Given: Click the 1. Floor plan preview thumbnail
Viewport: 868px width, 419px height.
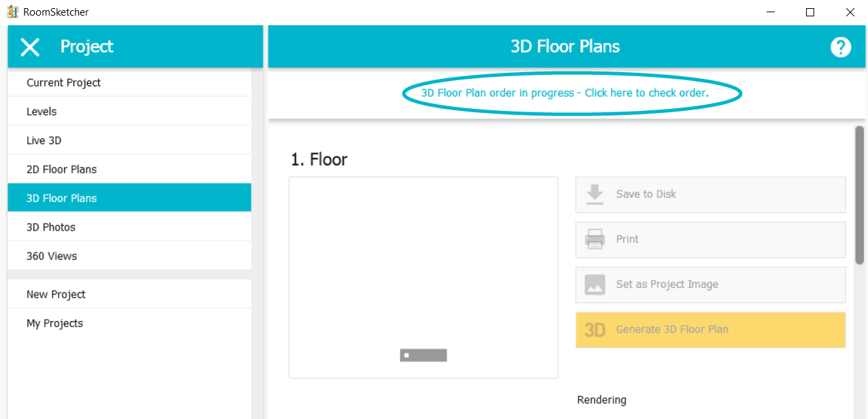Looking at the screenshot, I should click(423, 278).
